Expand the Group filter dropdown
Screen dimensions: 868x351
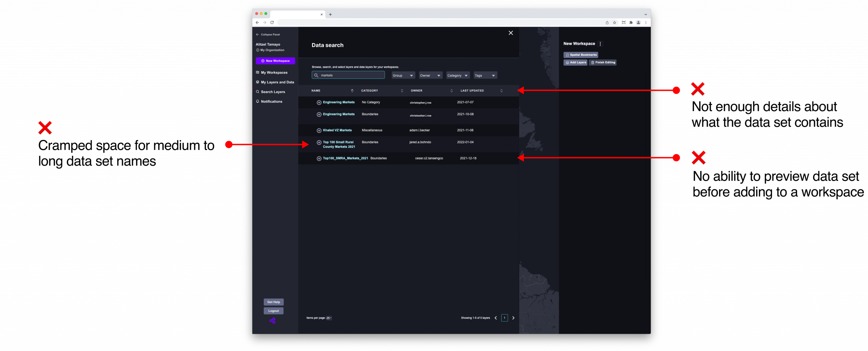(403, 76)
